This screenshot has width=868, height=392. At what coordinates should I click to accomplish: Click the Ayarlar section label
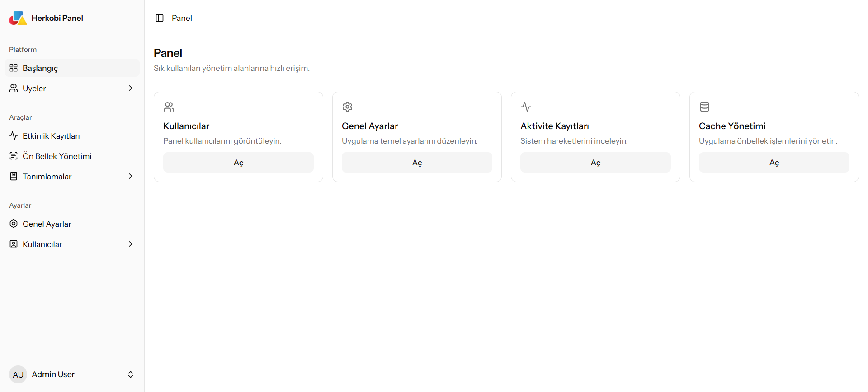tap(20, 205)
